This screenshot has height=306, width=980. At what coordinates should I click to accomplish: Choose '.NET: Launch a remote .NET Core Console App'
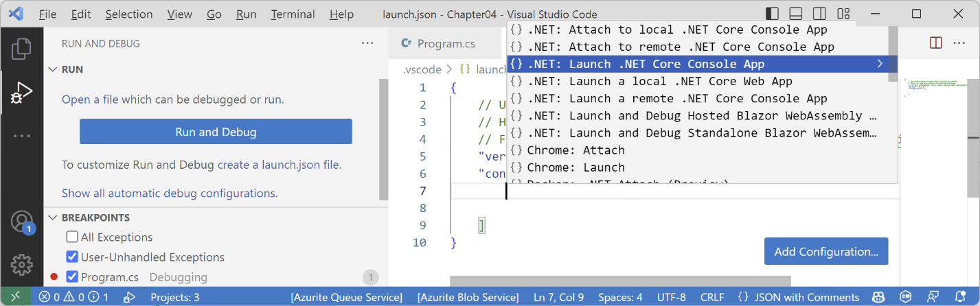697,98
